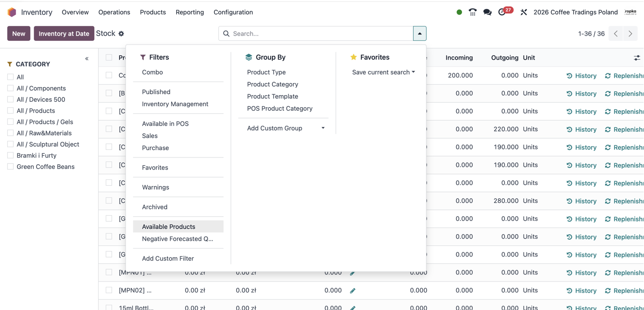
Task: Open the Discuss conversations icon
Action: (488, 12)
